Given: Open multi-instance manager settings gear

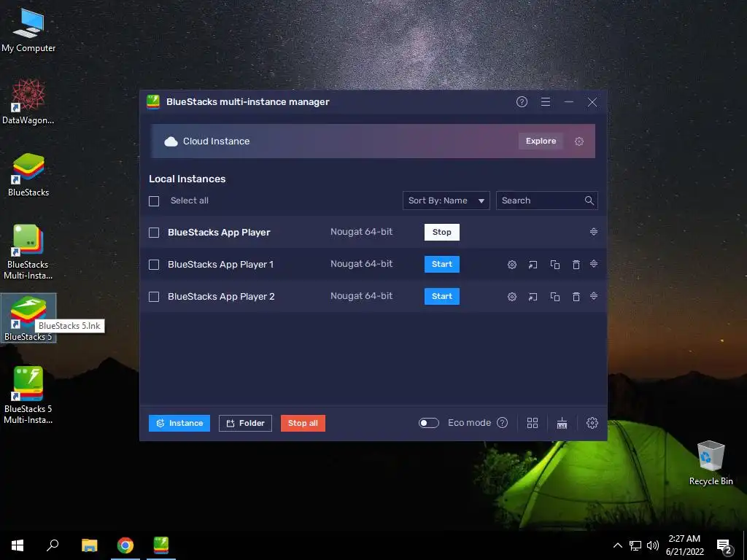Looking at the screenshot, I should click(x=592, y=423).
